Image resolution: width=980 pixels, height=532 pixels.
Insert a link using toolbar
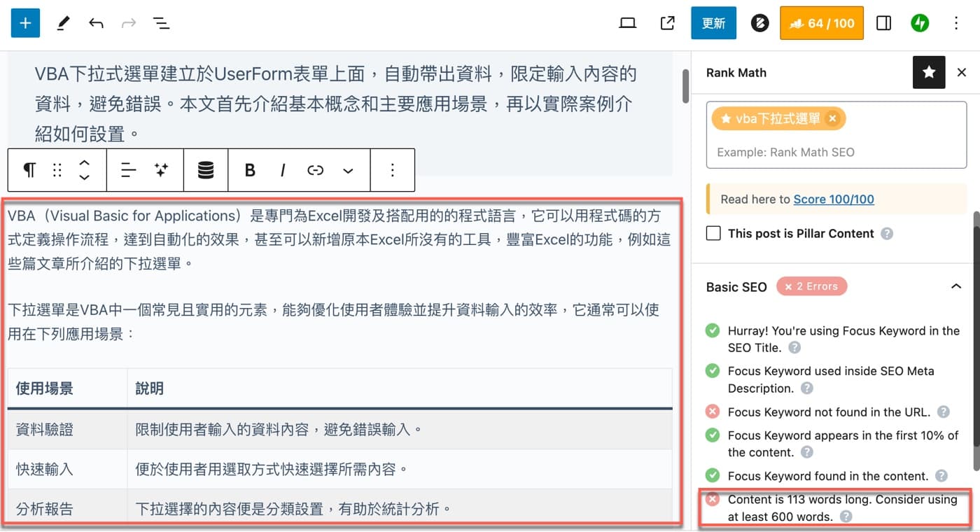click(x=316, y=170)
